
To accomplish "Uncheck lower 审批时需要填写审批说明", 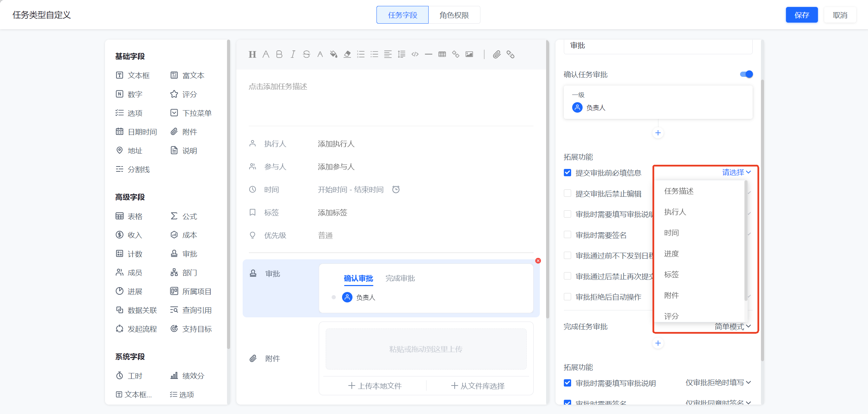I will pos(568,383).
